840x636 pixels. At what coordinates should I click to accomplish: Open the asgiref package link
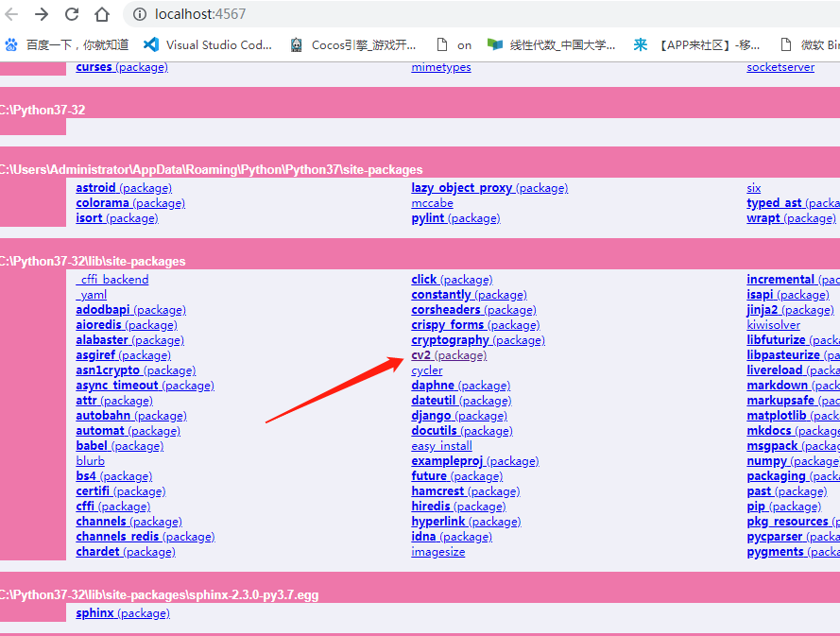[x=123, y=354]
